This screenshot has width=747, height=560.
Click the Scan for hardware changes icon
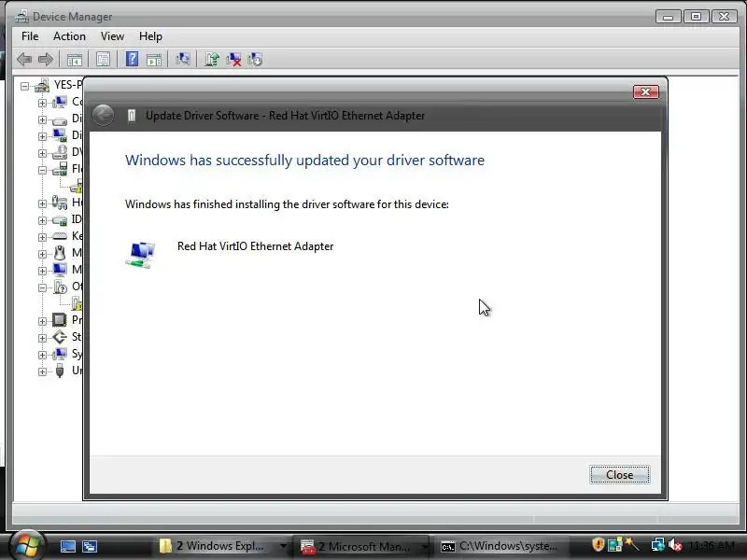pyautogui.click(x=182, y=59)
